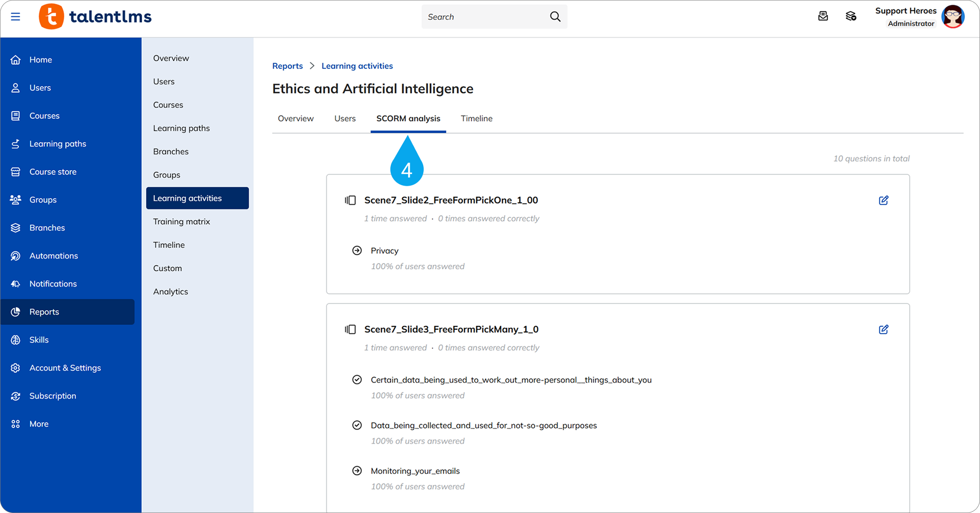Open the Analytics report submenu

[x=170, y=292]
